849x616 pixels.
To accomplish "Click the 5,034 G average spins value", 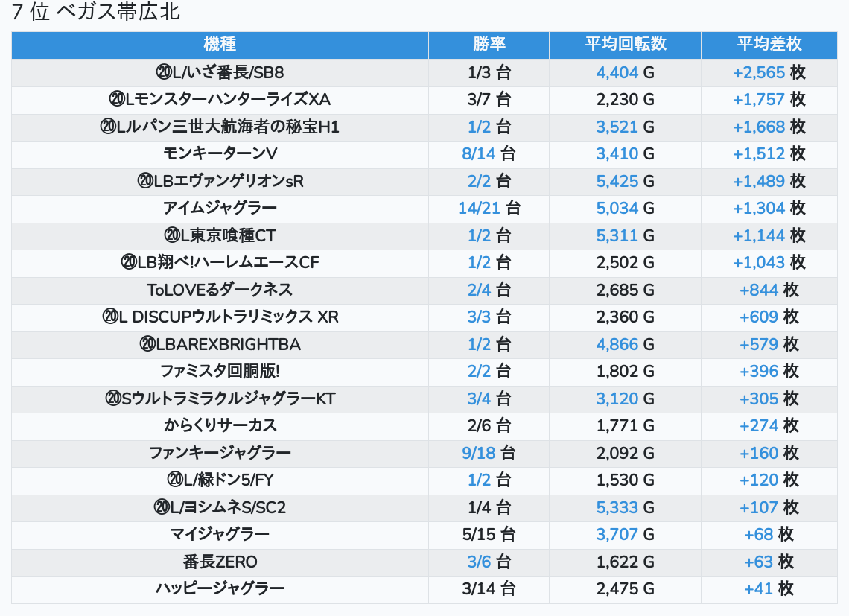I will point(626,208).
